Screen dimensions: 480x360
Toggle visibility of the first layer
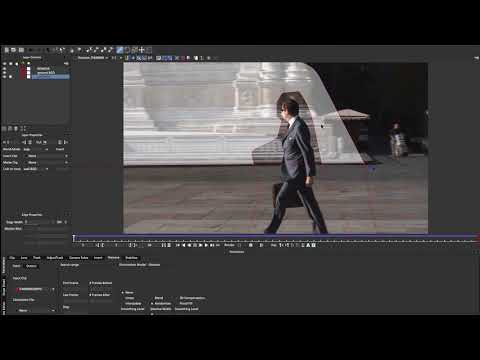tap(4, 69)
